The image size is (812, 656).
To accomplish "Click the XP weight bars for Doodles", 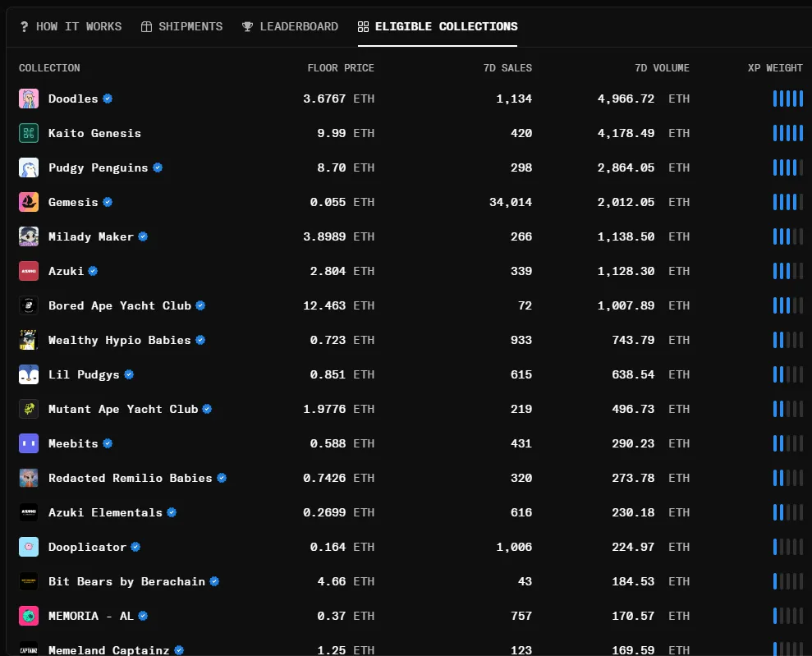I will [x=787, y=99].
